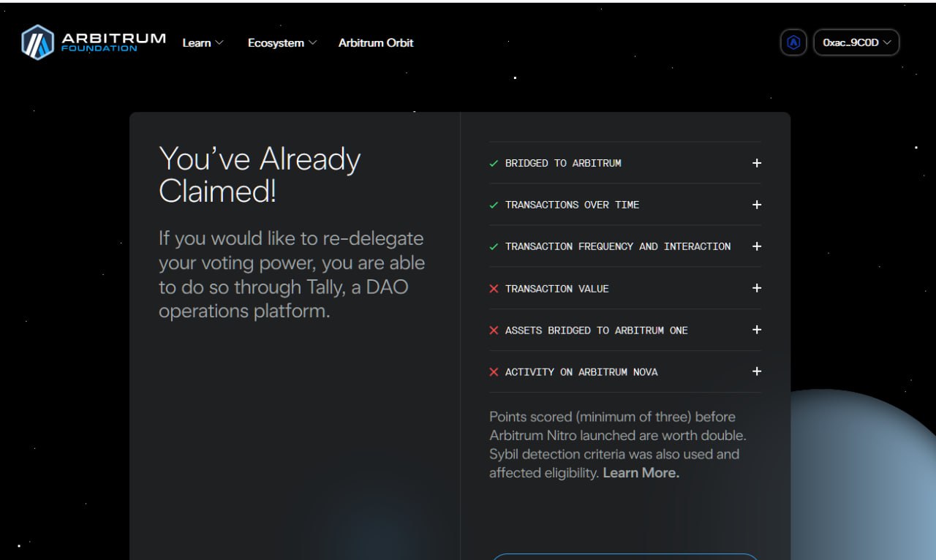Expand Transaction Frequency and Interaction plus icon
This screenshot has width=936, height=560.
(x=757, y=246)
